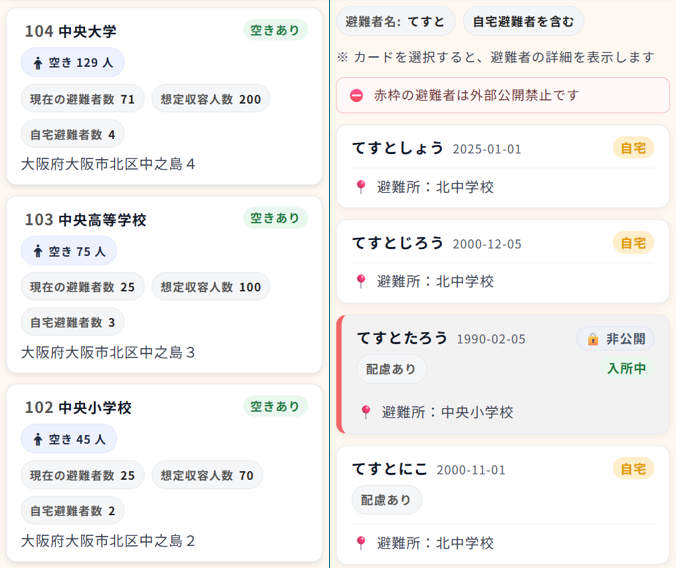Click 空きあり badge on 104 中央大学
Screen dimensions: 676x568
point(275,30)
